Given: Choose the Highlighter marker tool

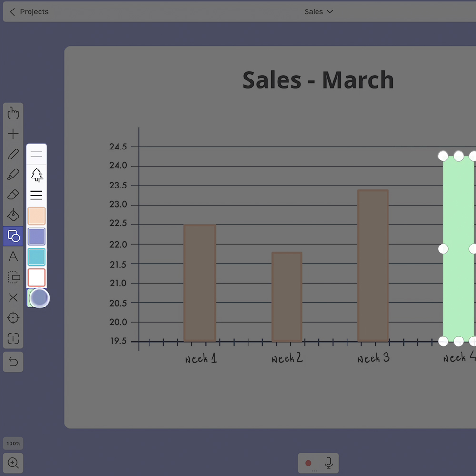Looking at the screenshot, I should coord(13,175).
